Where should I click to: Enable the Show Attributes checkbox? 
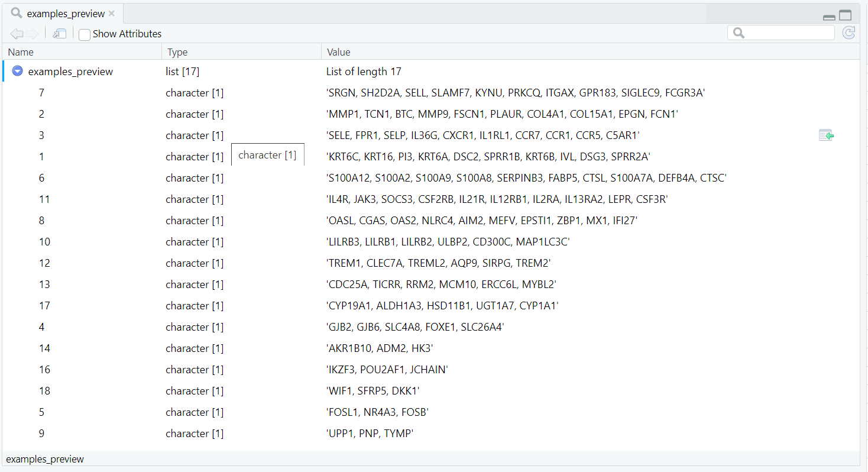coord(85,34)
